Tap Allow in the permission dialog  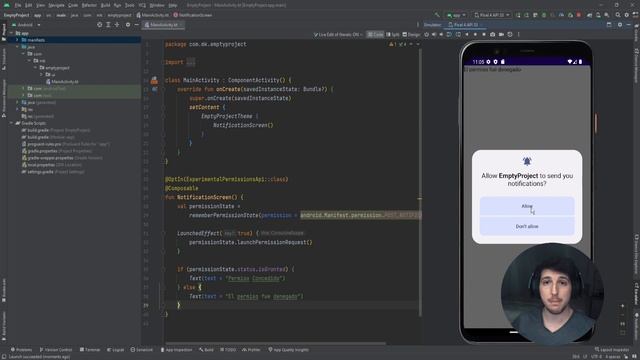527,206
